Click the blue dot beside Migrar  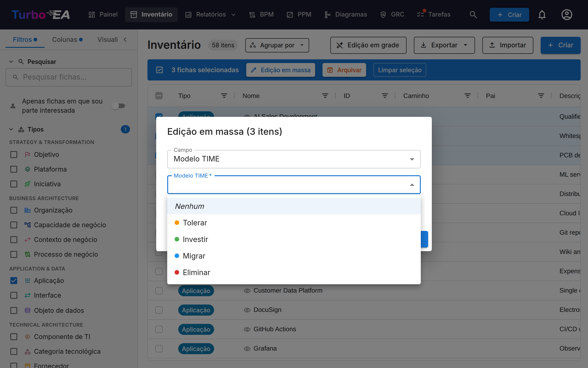[x=177, y=256]
